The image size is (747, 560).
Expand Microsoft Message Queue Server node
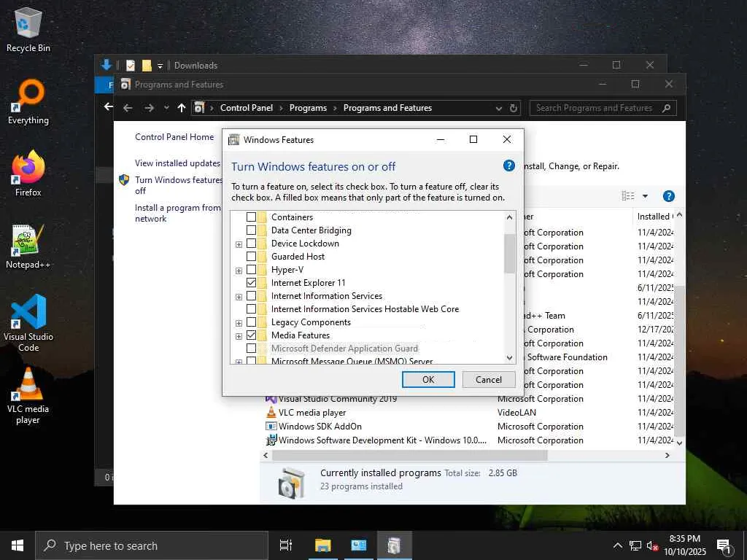[x=239, y=362]
